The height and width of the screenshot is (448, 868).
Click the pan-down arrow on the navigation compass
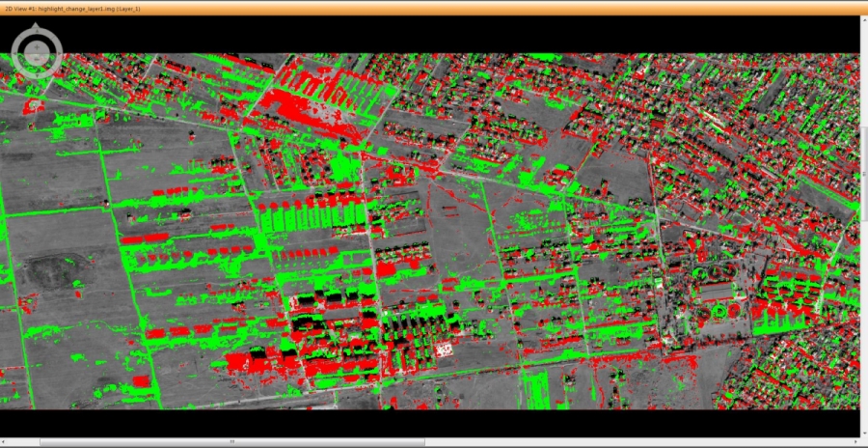[x=37, y=75]
